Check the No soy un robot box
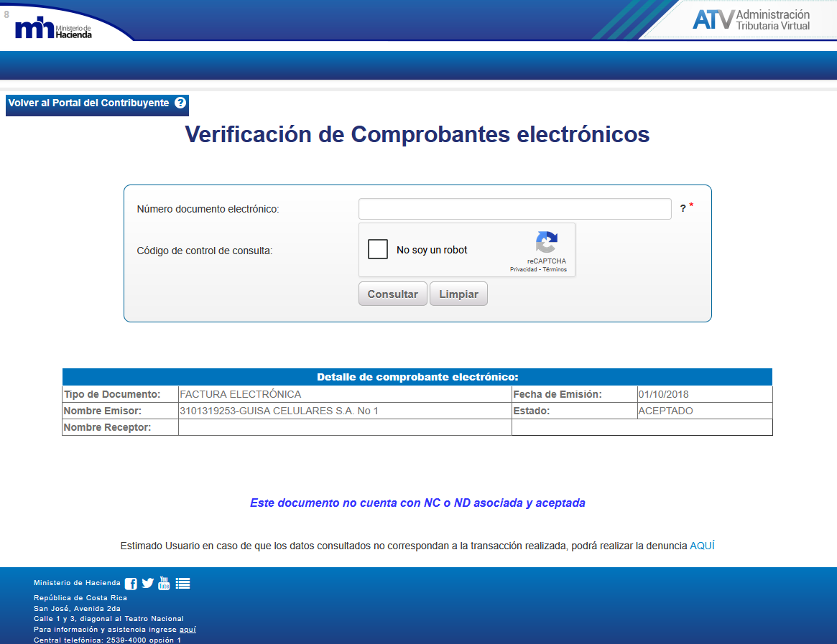The height and width of the screenshot is (644, 837). click(378, 249)
